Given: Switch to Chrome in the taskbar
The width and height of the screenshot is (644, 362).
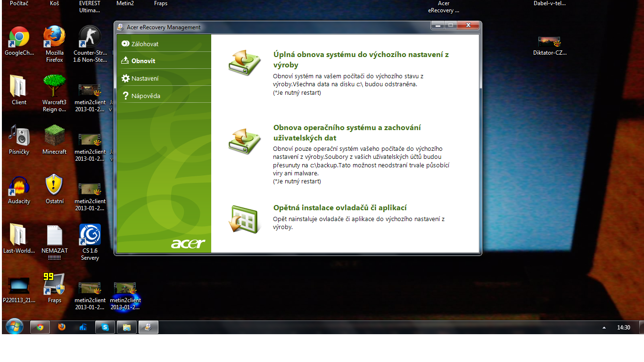Looking at the screenshot, I should (x=40, y=327).
